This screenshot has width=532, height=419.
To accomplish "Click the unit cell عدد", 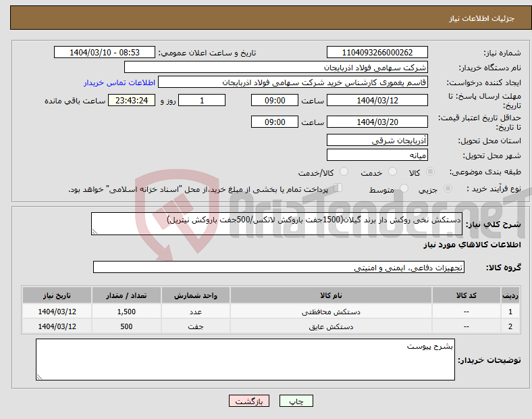I will click(x=196, y=312).
